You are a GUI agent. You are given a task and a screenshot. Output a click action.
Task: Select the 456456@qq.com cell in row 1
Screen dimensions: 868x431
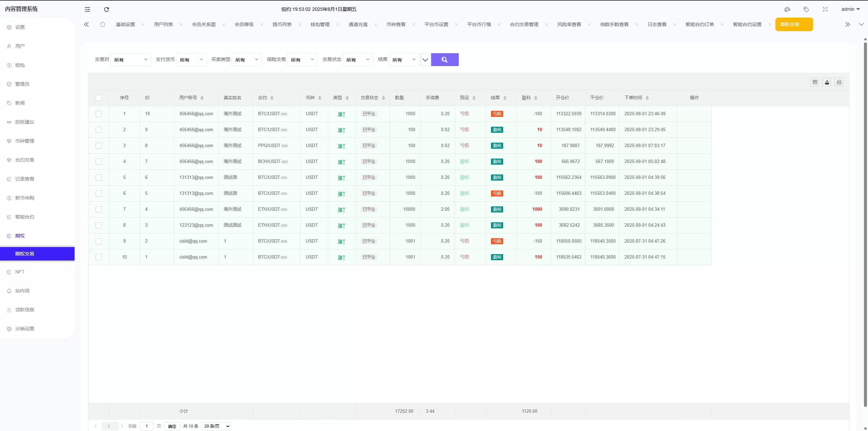coord(196,114)
